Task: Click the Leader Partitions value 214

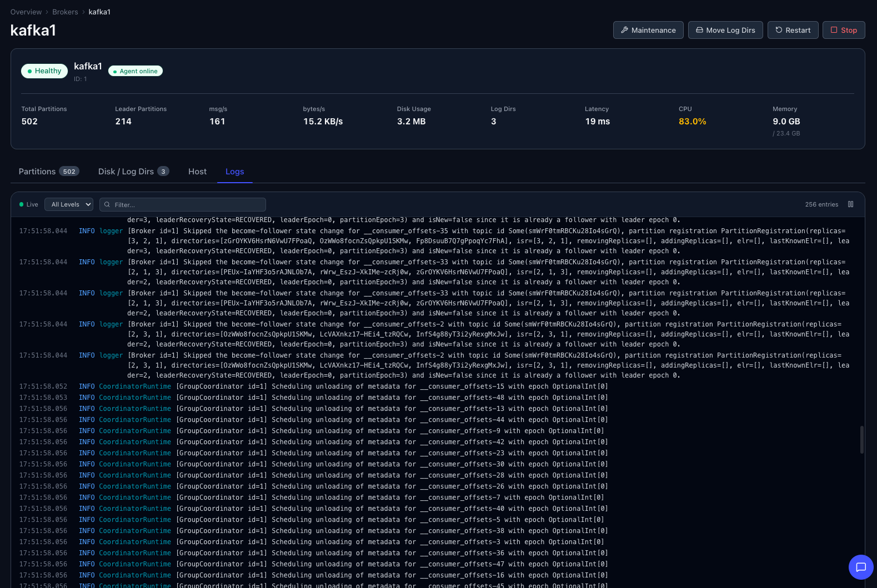Action: (x=123, y=121)
